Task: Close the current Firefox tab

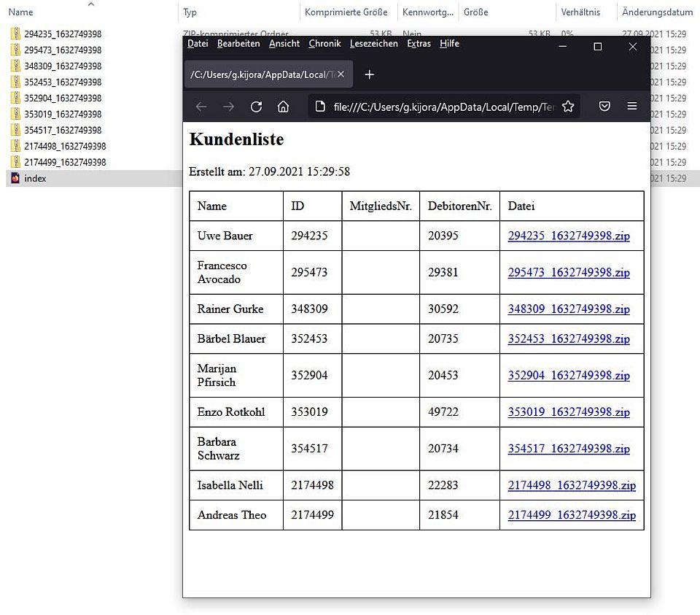Action: click(x=341, y=74)
